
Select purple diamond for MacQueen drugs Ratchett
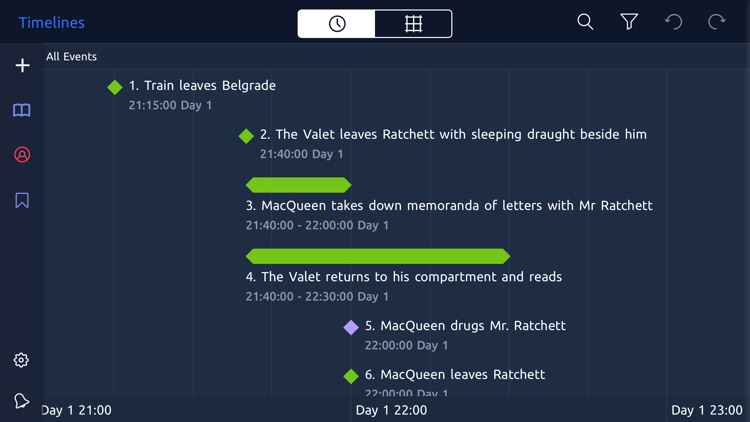point(351,327)
